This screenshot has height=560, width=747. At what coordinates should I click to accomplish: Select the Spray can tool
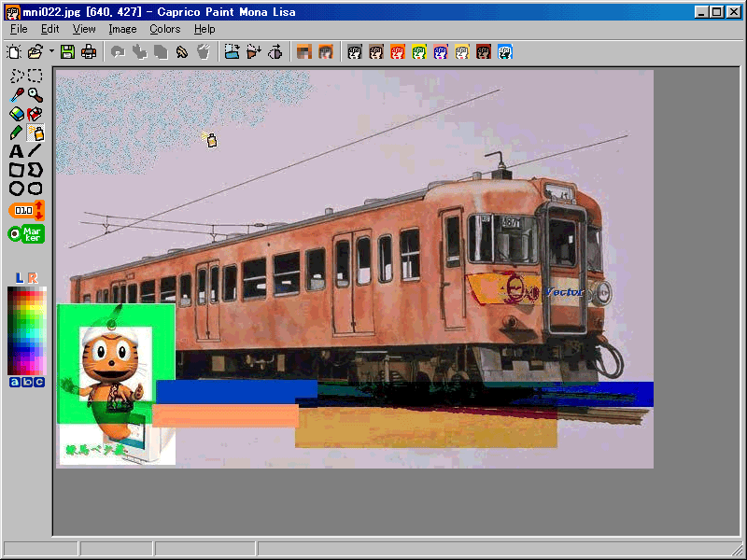tap(35, 133)
